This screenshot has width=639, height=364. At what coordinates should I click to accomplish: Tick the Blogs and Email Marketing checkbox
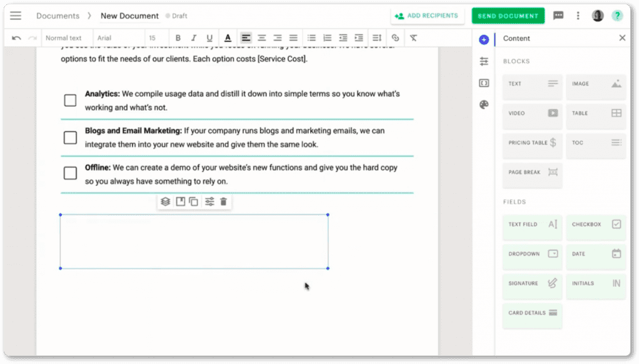pos(71,137)
